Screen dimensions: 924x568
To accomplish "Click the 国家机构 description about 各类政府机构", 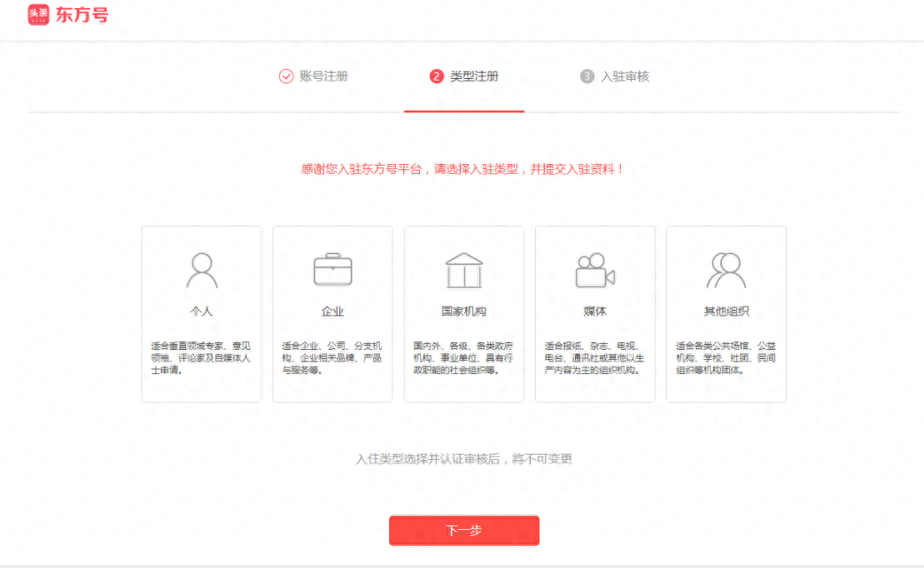I will pyautogui.click(x=463, y=358).
